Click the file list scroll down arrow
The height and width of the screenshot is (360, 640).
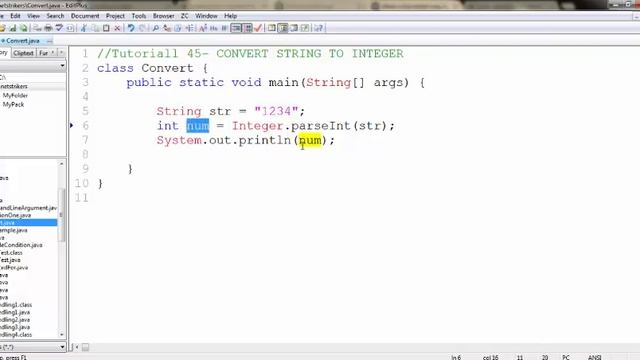click(62, 335)
